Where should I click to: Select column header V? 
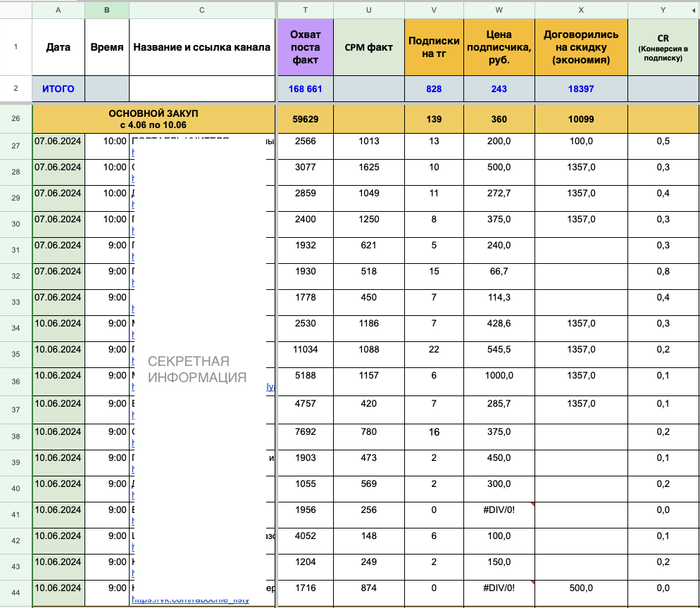pos(434,10)
